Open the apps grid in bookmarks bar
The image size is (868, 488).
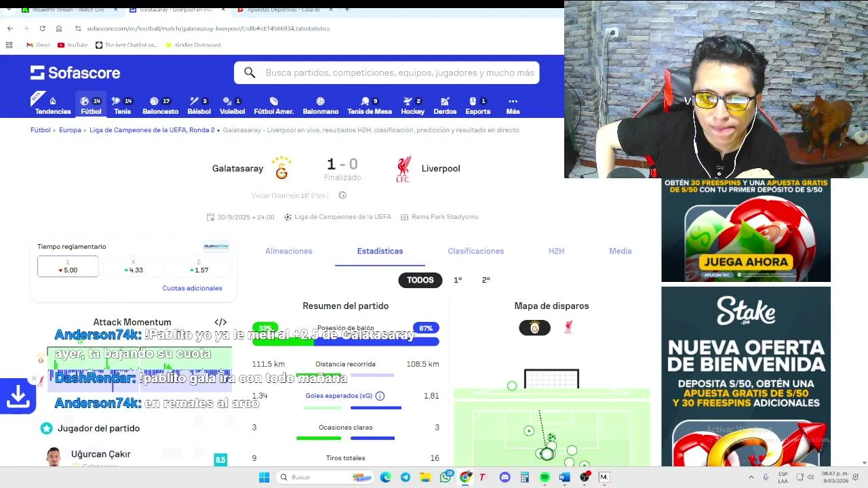coord(9,45)
